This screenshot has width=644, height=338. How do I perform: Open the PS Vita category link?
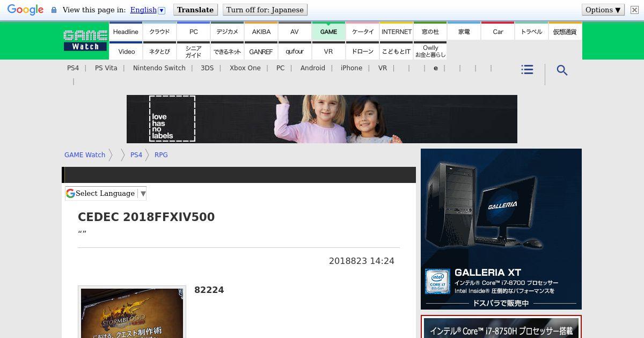point(106,68)
